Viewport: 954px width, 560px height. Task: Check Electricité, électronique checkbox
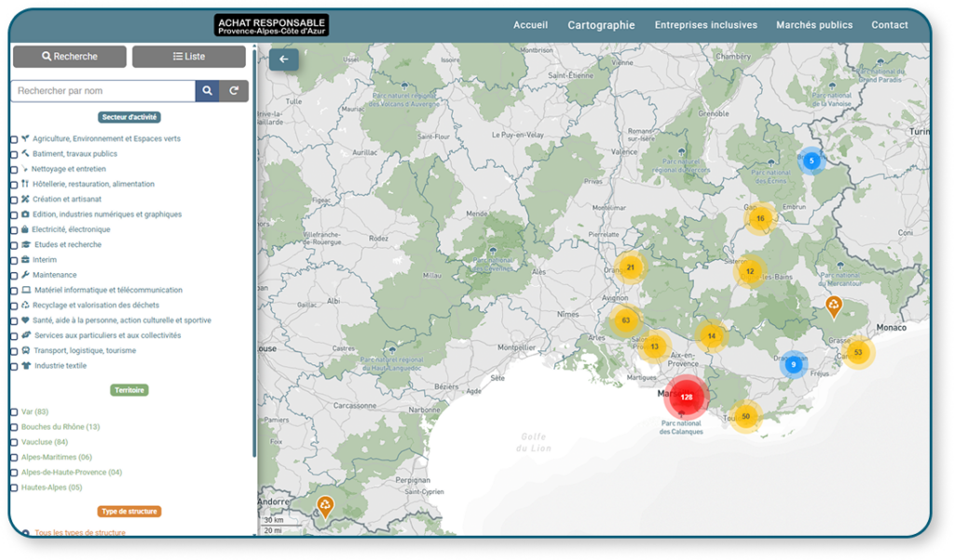(x=14, y=230)
